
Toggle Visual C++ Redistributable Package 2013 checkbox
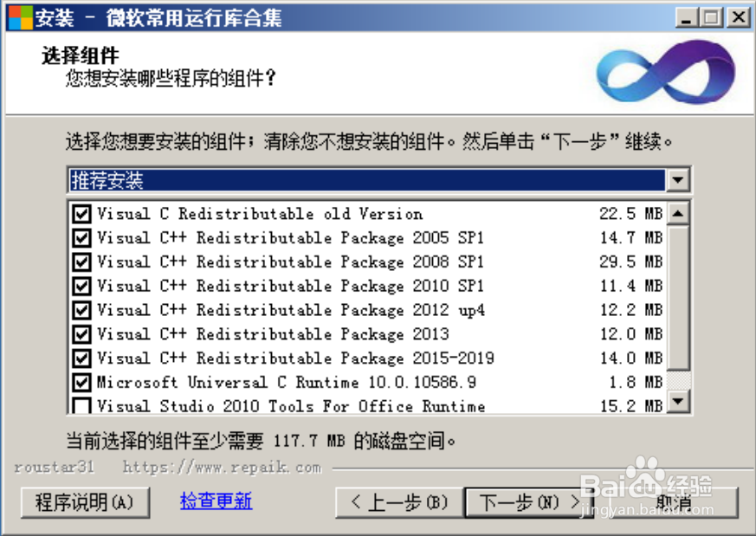pos(81,334)
